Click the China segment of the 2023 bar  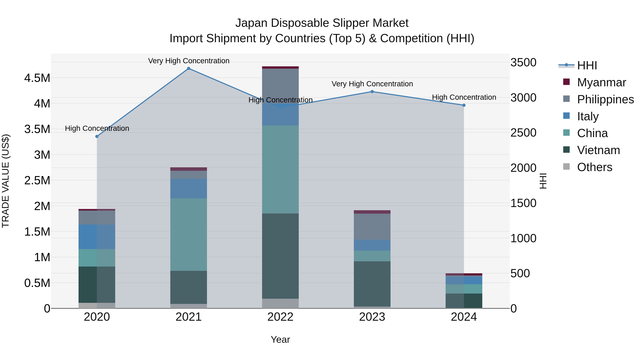tap(372, 256)
